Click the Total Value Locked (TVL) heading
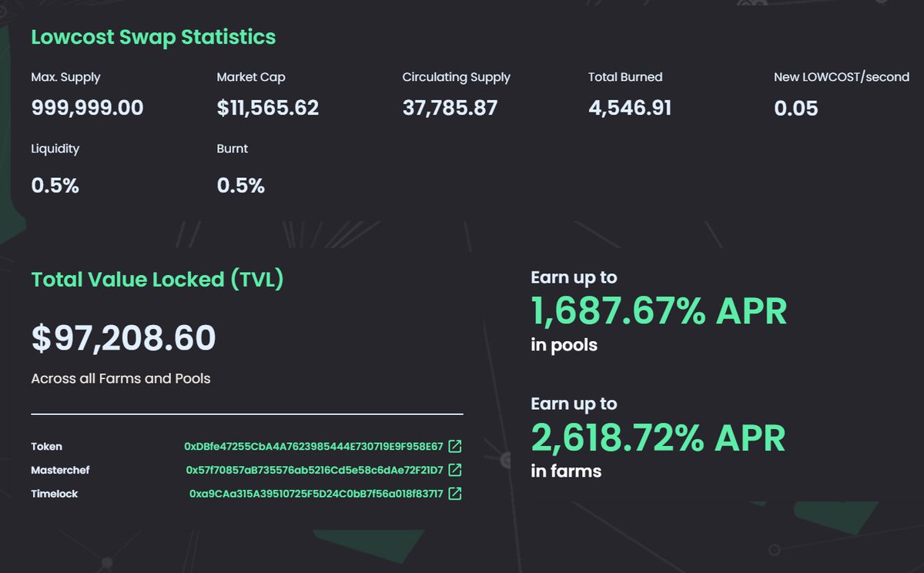 [158, 279]
